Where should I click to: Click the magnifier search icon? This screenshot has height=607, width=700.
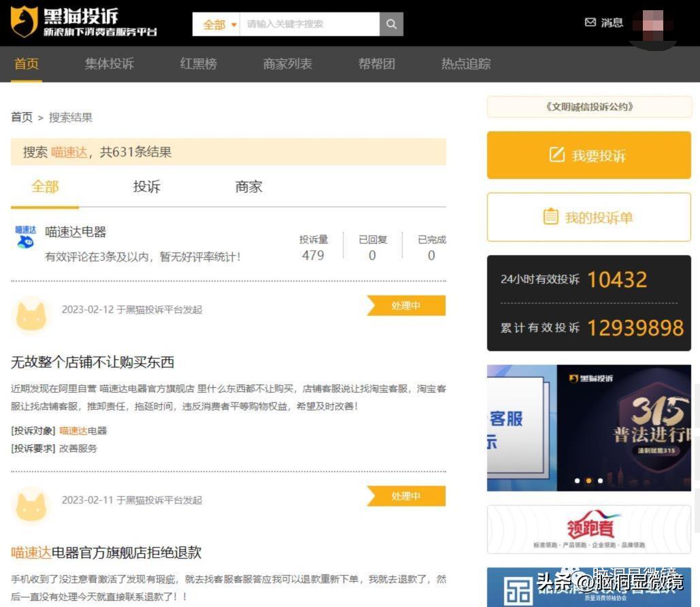click(x=391, y=23)
